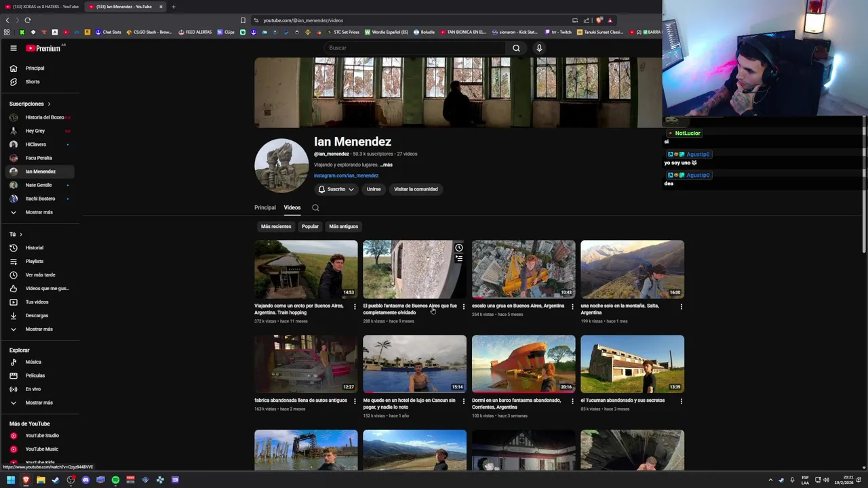Open En vivo in Explorar section
Image resolution: width=868 pixels, height=488 pixels.
tap(40, 389)
